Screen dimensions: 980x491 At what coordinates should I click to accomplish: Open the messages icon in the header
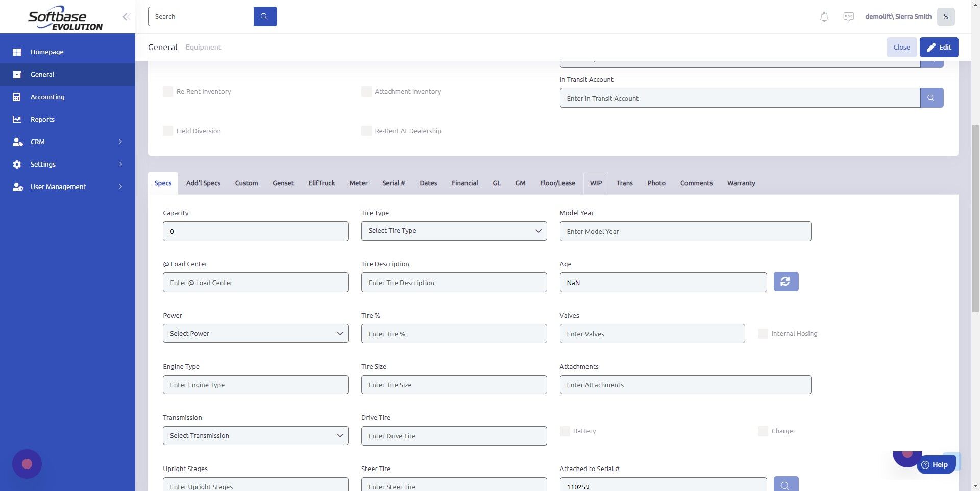pyautogui.click(x=848, y=16)
